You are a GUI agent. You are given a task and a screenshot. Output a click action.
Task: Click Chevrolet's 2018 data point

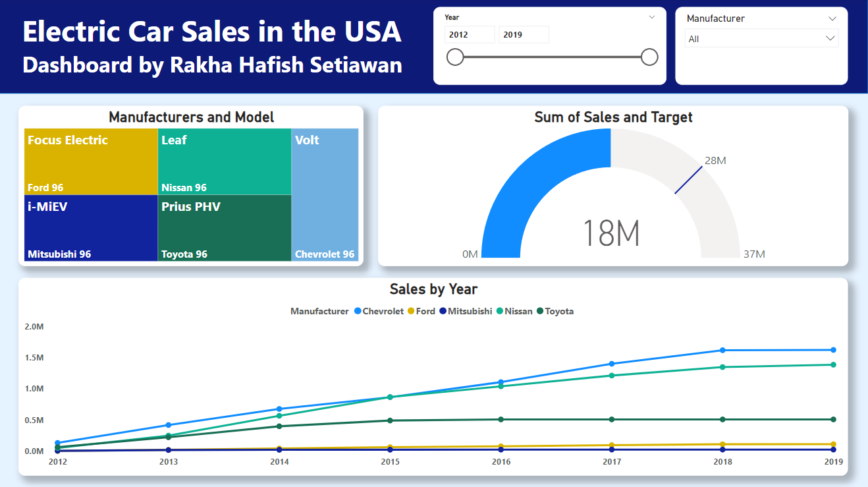coord(722,350)
